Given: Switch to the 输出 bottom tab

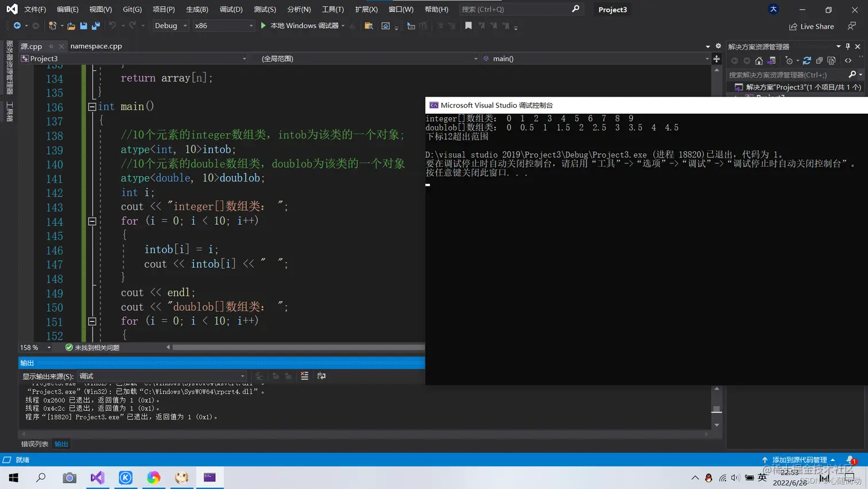Looking at the screenshot, I should 61,444.
